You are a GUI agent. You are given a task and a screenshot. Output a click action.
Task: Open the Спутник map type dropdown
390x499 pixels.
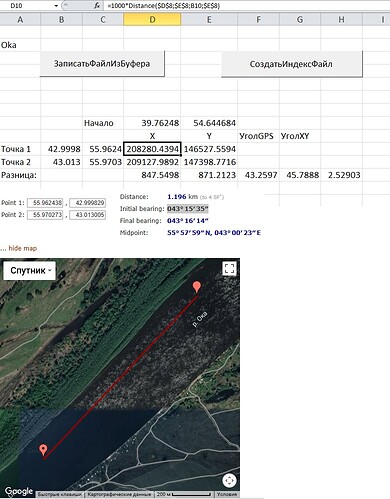(30, 270)
